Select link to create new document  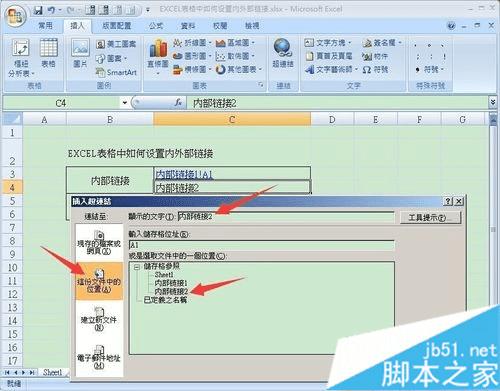(99, 319)
